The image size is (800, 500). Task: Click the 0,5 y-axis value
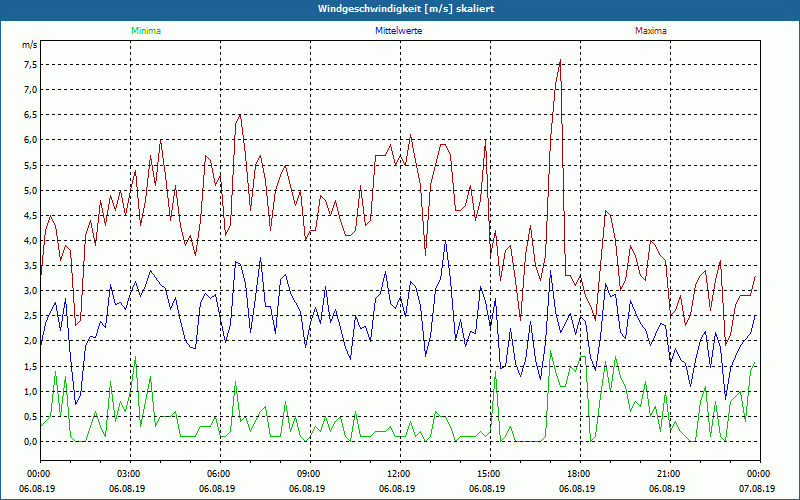[30, 416]
